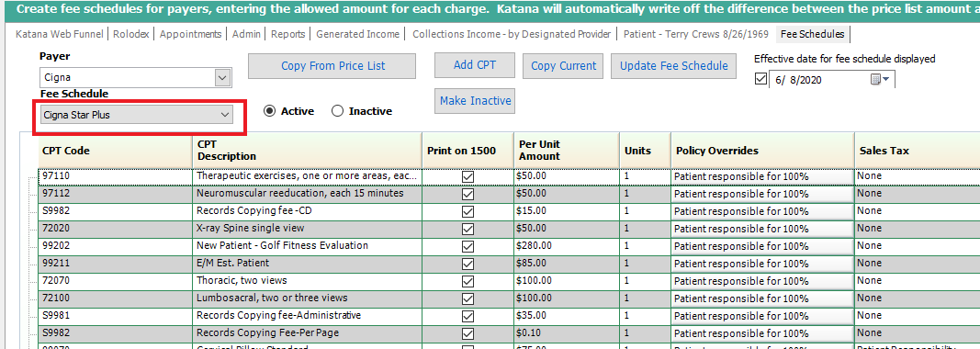Screen dimensions: 980x349
Task: Click the $85.00 amount cell
Action: 567,264
